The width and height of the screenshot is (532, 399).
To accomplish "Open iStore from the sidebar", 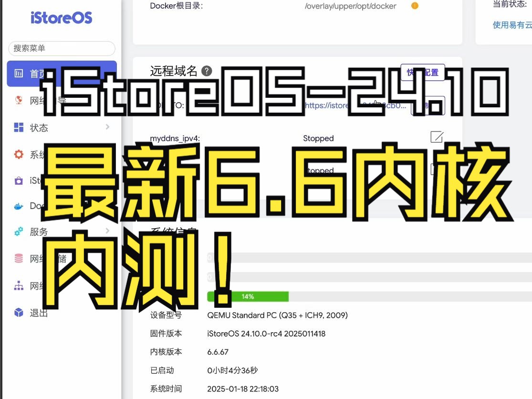I will (x=19, y=181).
